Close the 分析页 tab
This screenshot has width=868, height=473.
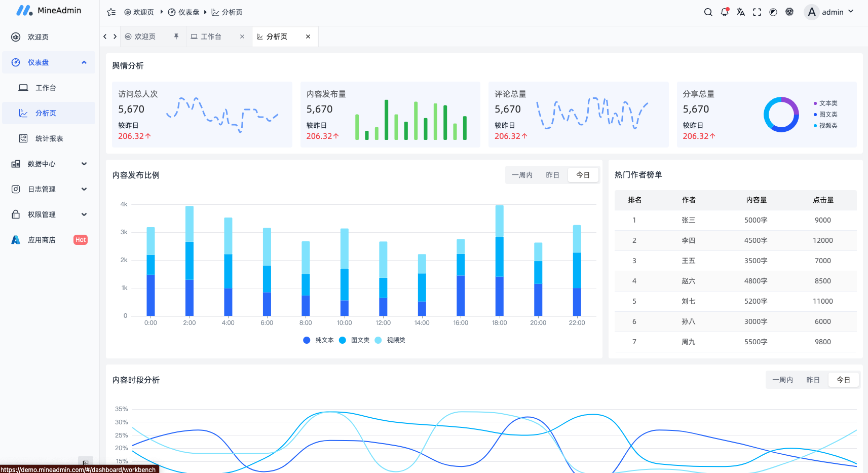308,36
